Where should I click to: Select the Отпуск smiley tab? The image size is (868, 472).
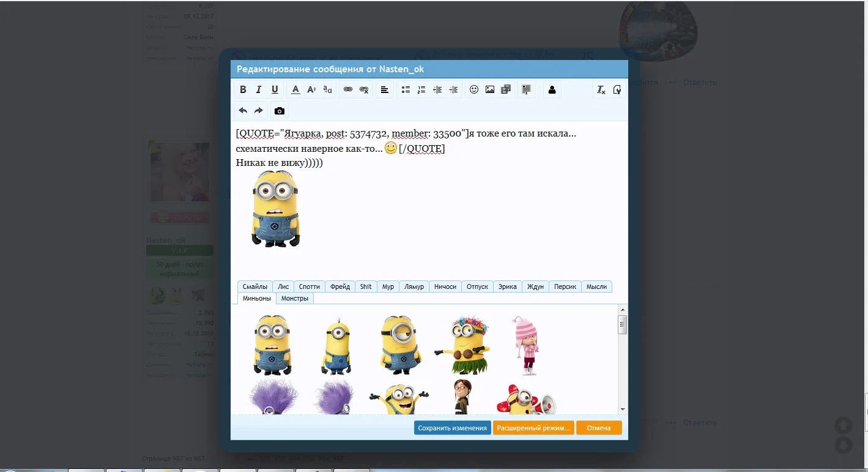478,287
